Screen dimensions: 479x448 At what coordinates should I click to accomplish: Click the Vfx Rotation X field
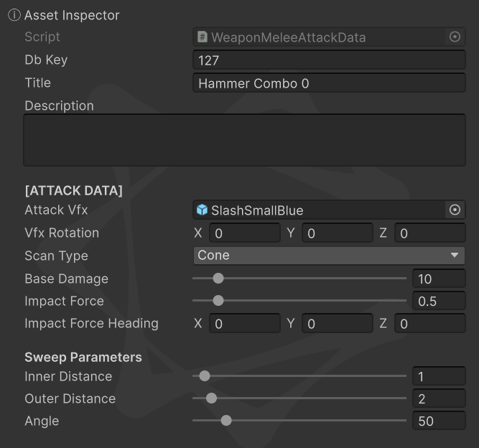pyautogui.click(x=244, y=233)
